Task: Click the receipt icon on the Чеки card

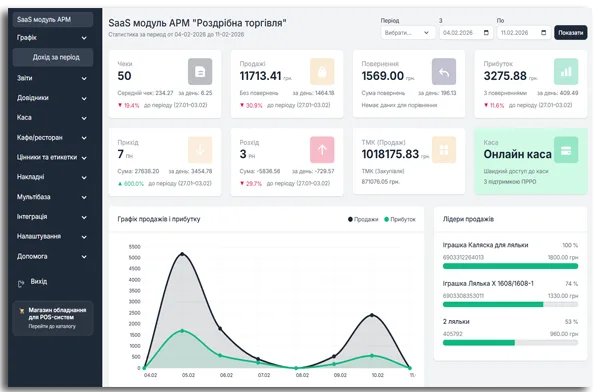Action: tap(200, 71)
